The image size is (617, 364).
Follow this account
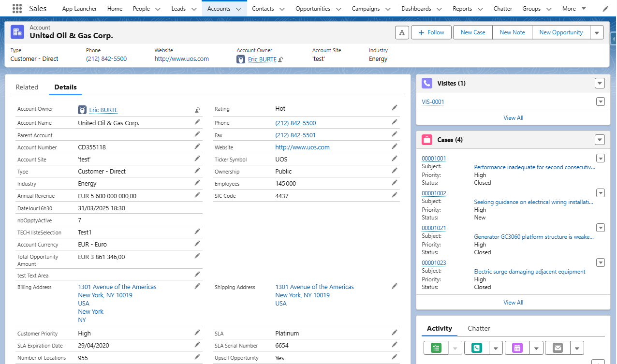(x=431, y=32)
